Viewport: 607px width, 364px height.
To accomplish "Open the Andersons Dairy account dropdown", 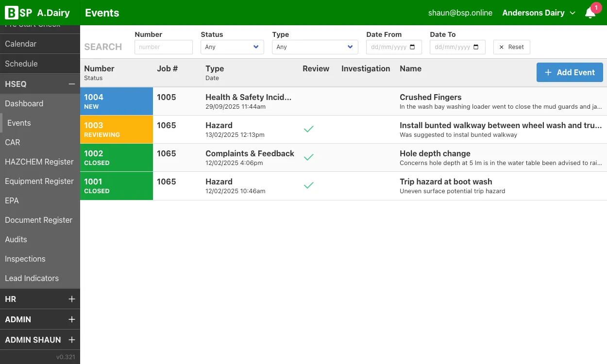I will [x=539, y=13].
